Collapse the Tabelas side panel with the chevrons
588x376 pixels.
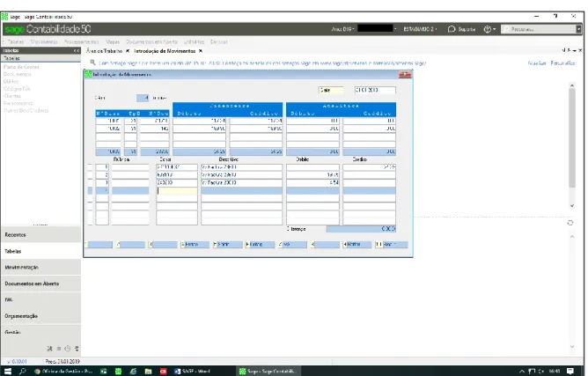point(77,50)
